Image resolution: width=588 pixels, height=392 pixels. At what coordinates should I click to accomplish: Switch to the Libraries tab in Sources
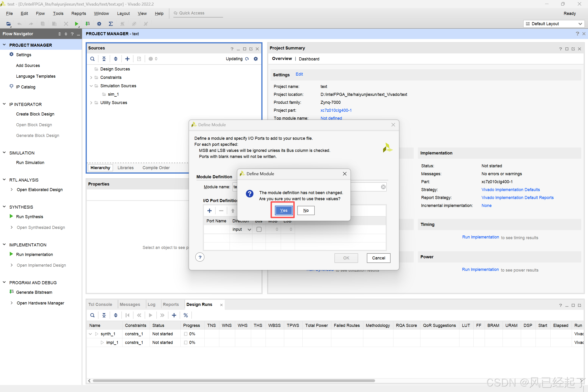click(x=126, y=168)
